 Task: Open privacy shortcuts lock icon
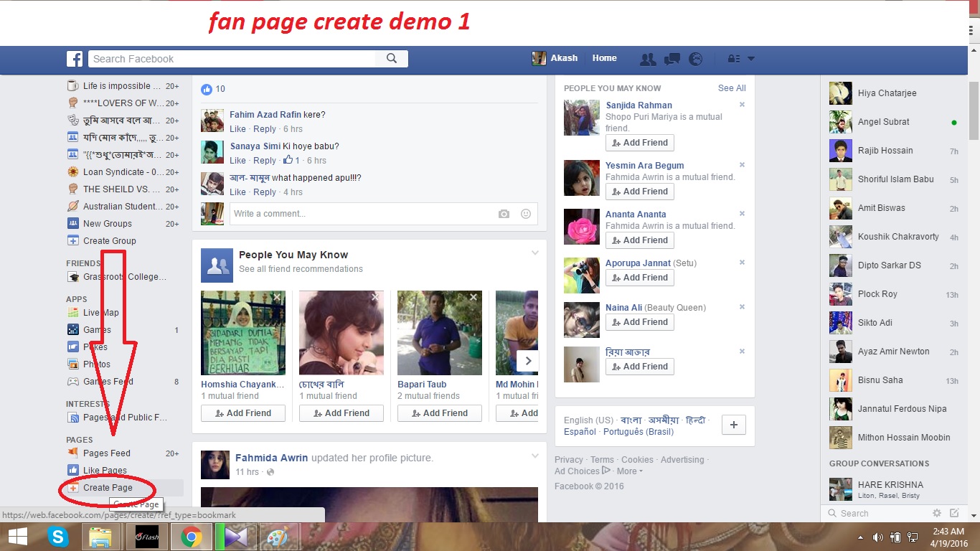[x=733, y=59]
